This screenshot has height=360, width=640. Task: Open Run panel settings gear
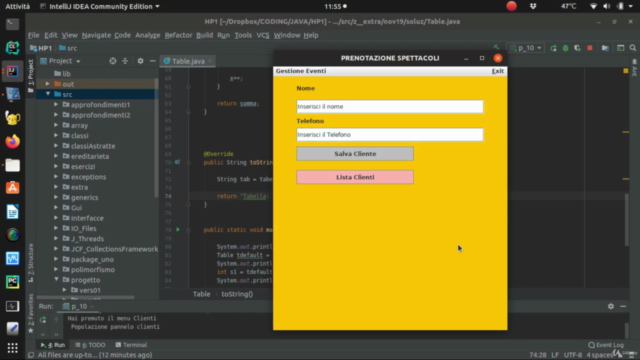(x=611, y=306)
